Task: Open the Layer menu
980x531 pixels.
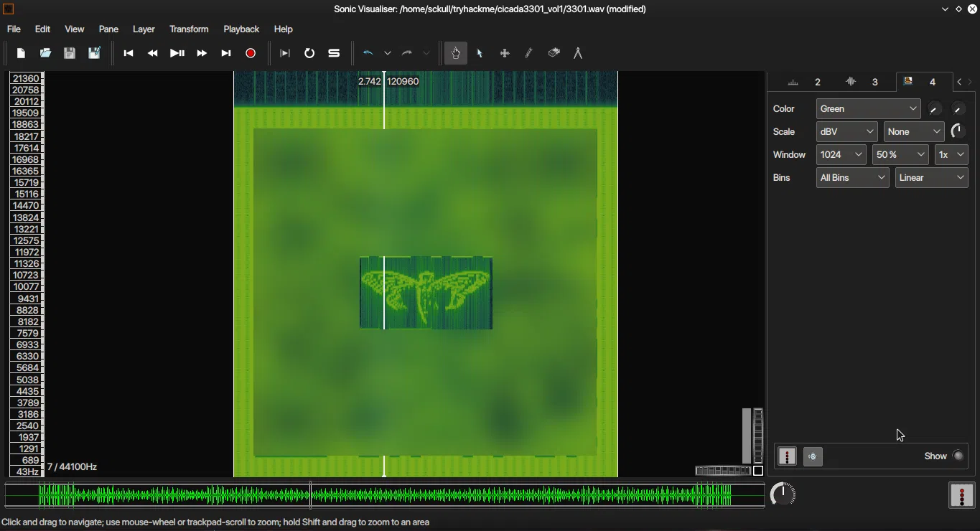Action: point(144,29)
